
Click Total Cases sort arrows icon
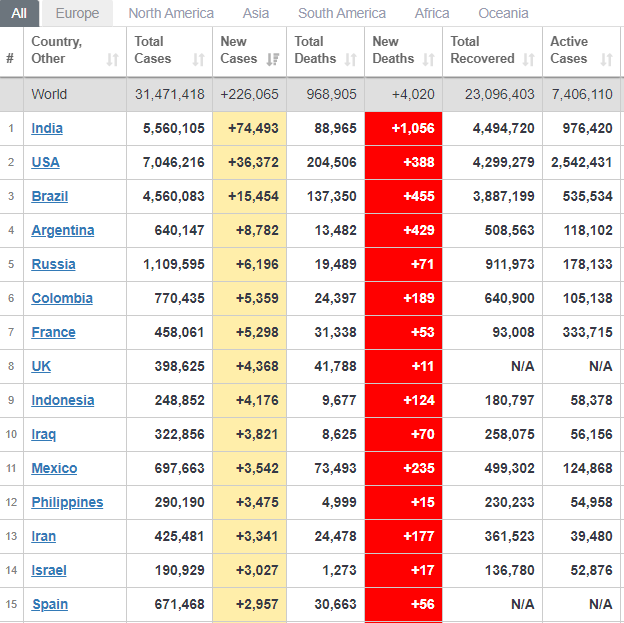tap(198, 60)
